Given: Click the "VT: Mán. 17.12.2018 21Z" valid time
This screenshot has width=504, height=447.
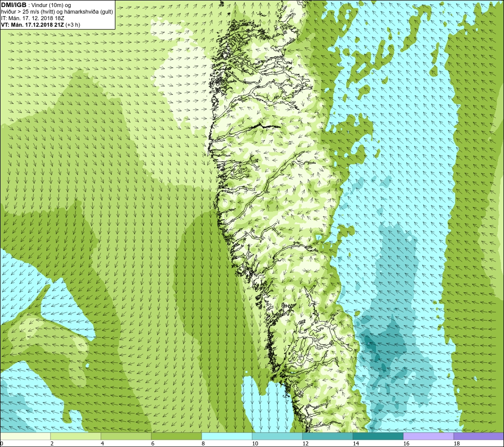Looking at the screenshot, I should pyautogui.click(x=32, y=25).
